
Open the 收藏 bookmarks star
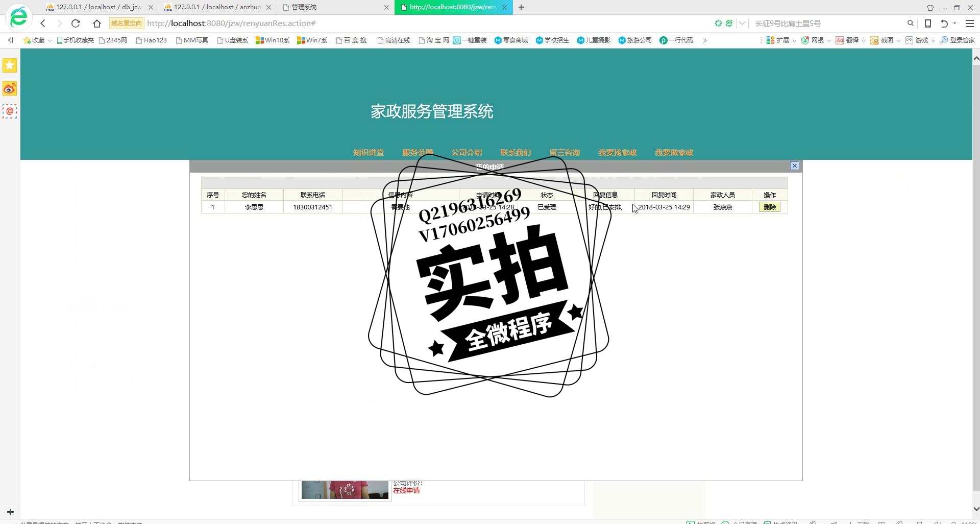[34, 40]
